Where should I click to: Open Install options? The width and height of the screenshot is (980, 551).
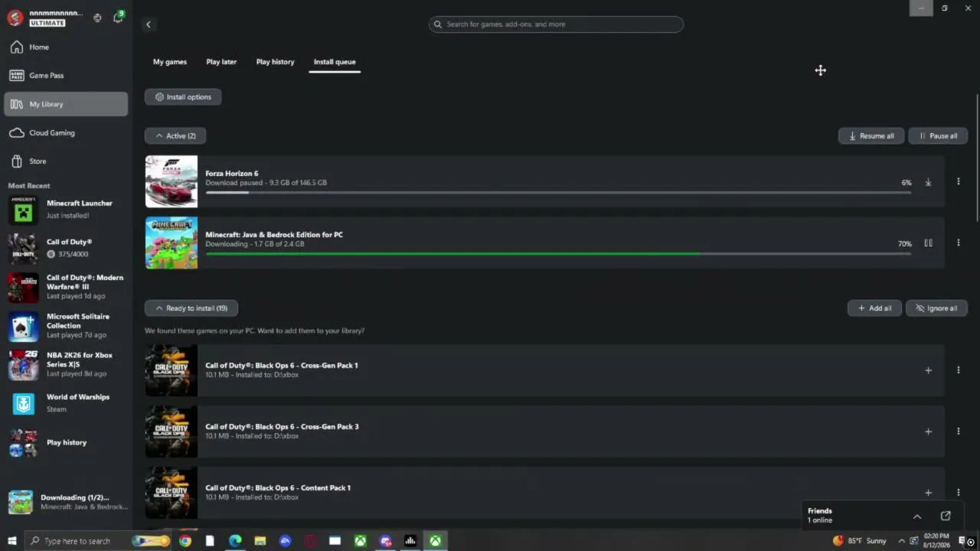[183, 97]
